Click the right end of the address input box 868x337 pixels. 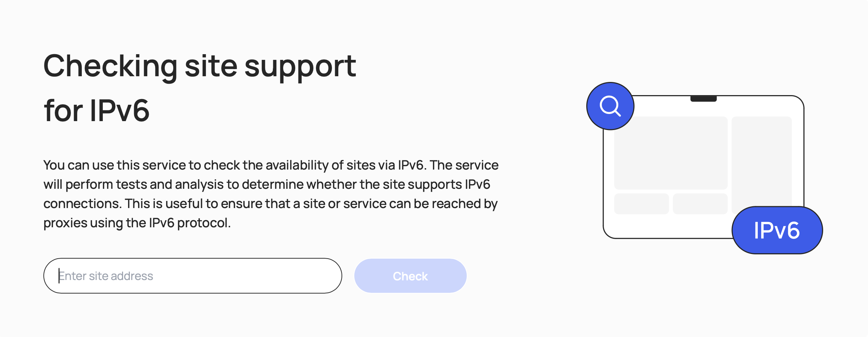pyautogui.click(x=327, y=276)
